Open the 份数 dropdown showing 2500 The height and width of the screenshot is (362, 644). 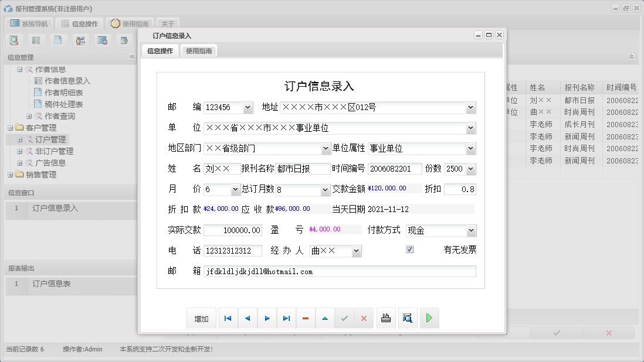(x=469, y=169)
